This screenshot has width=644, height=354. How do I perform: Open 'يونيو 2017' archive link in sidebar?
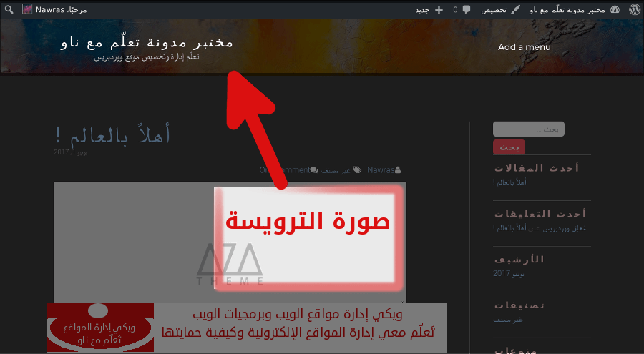[x=509, y=274]
